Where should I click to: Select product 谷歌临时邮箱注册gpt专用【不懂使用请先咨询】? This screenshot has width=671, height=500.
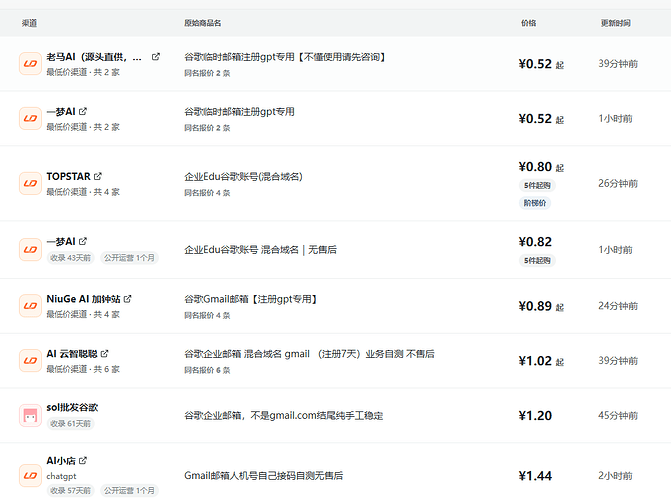pos(285,57)
